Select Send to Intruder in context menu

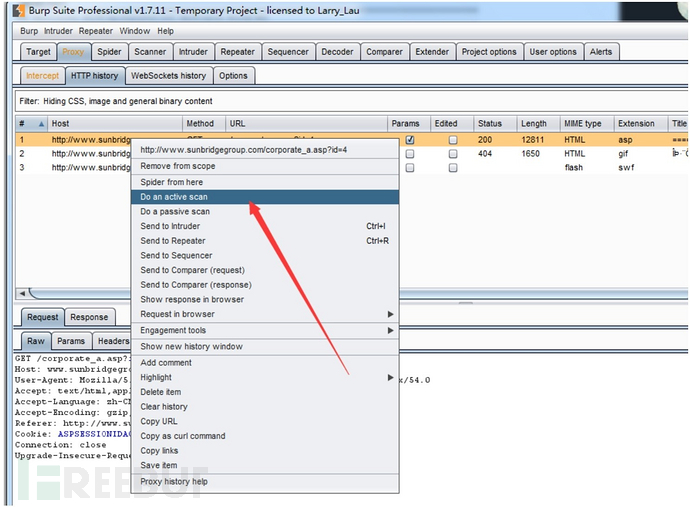(x=265, y=226)
